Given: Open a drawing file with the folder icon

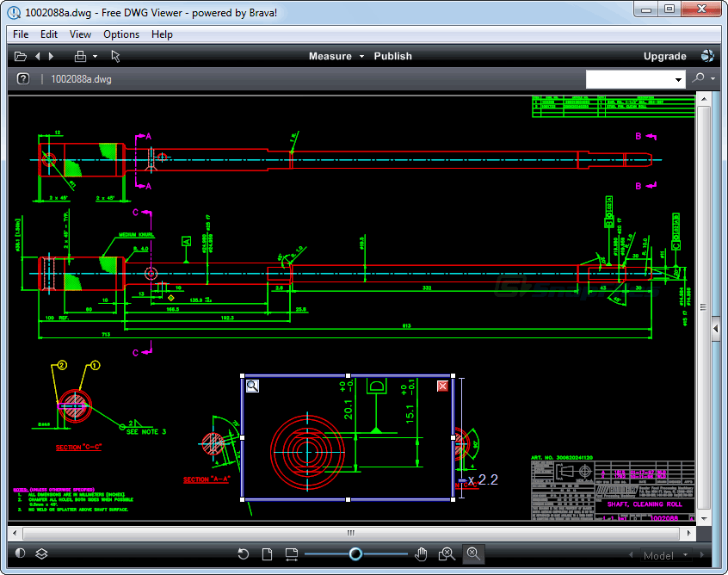Looking at the screenshot, I should pyautogui.click(x=20, y=55).
